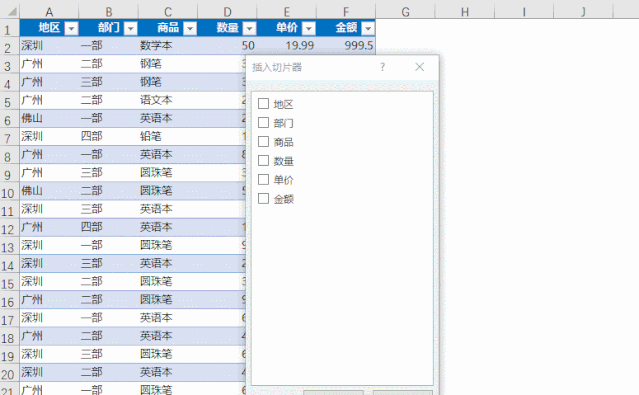Image resolution: width=639 pixels, height=395 pixels.
Task: Select column E header
Action: coord(286,12)
